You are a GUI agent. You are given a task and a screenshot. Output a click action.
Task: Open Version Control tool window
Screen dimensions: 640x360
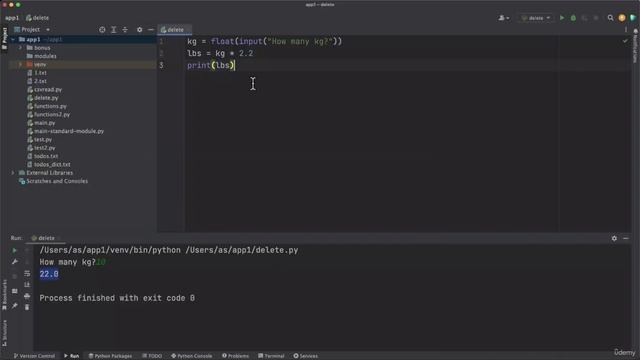pos(34,356)
